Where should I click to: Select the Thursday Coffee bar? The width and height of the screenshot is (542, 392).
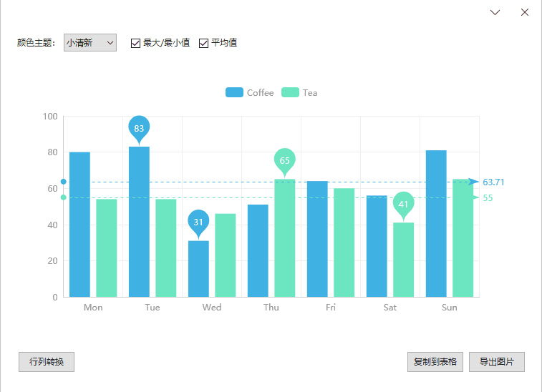pyautogui.click(x=258, y=251)
